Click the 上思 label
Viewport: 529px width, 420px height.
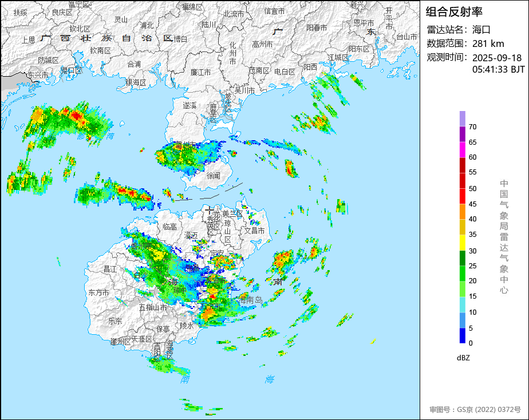[29, 40]
